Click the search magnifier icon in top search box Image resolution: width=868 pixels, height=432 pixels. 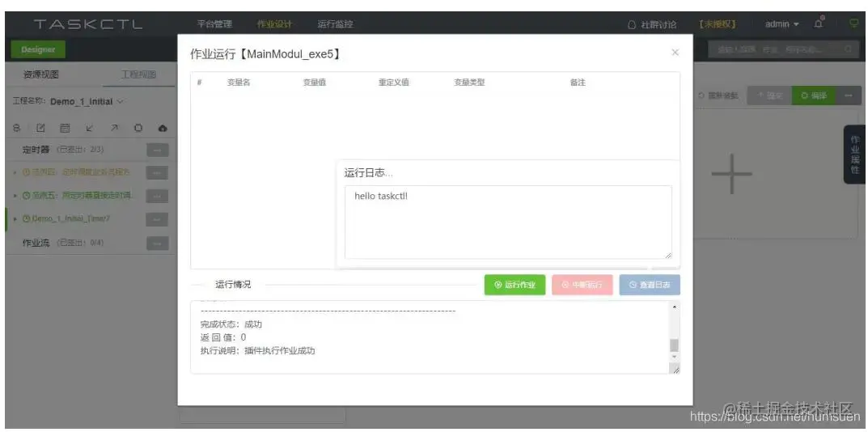coord(848,49)
